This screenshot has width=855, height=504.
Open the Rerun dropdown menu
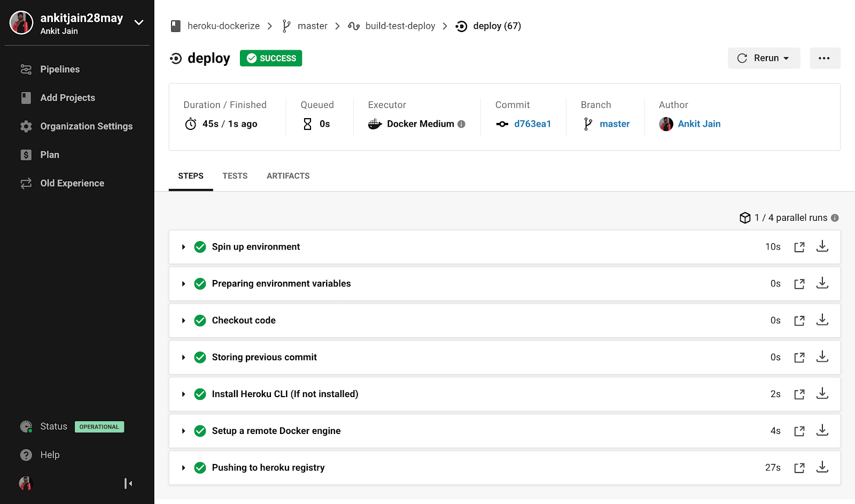pos(764,58)
